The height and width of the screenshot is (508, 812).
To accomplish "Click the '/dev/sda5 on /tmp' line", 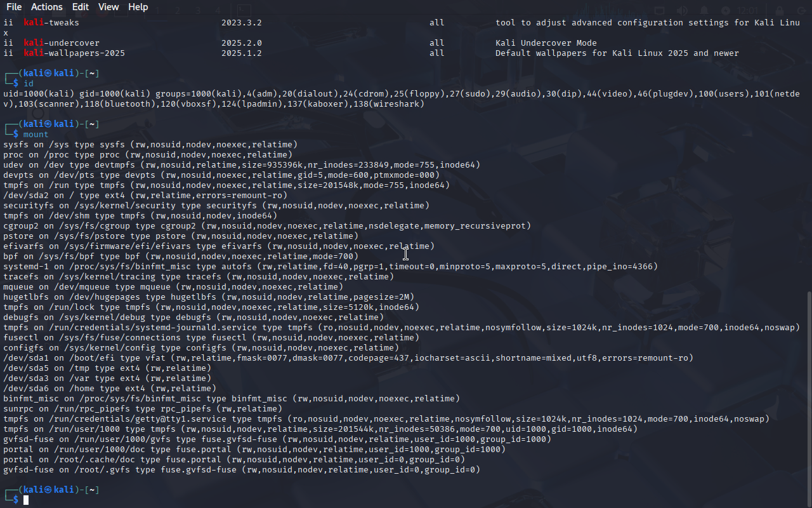I will tap(107, 368).
